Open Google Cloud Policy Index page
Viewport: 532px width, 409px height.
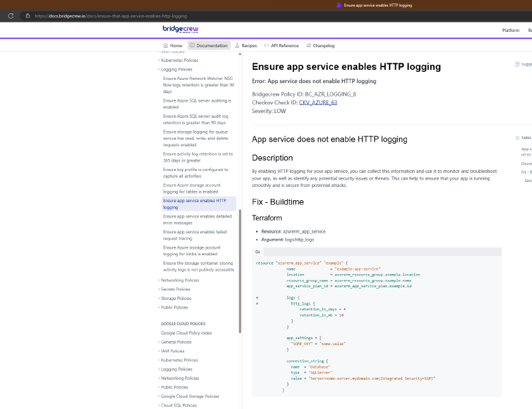(x=186, y=333)
